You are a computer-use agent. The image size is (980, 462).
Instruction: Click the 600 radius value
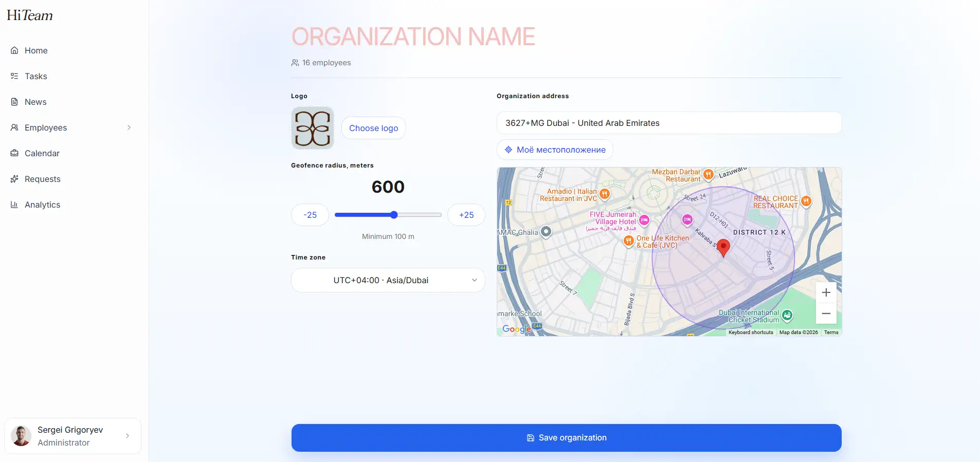pyautogui.click(x=388, y=187)
